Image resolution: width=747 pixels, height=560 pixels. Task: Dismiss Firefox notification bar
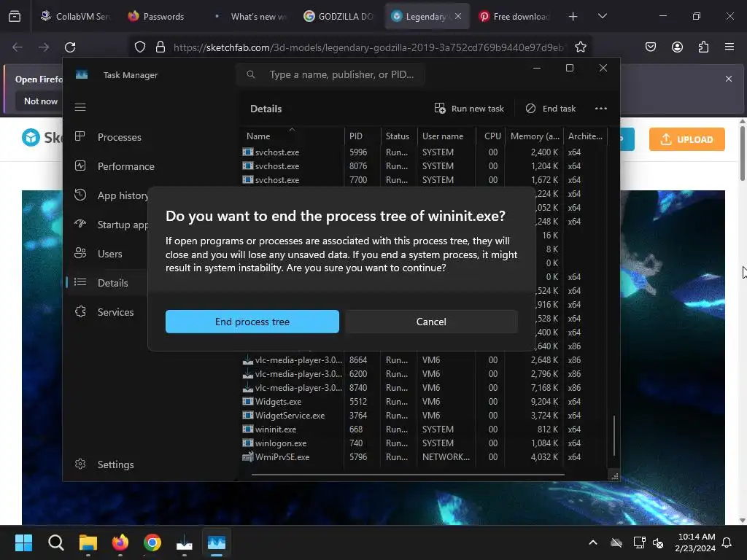pyautogui.click(x=729, y=79)
